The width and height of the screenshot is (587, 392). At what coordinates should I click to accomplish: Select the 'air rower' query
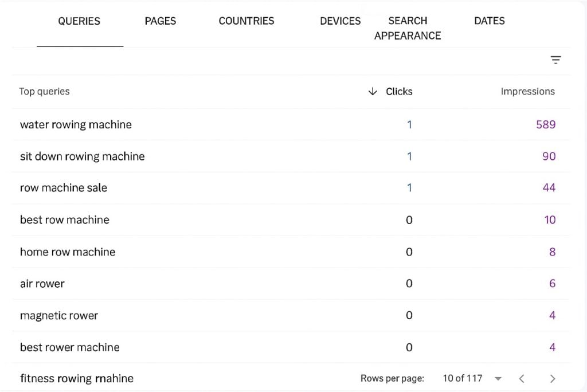click(42, 284)
